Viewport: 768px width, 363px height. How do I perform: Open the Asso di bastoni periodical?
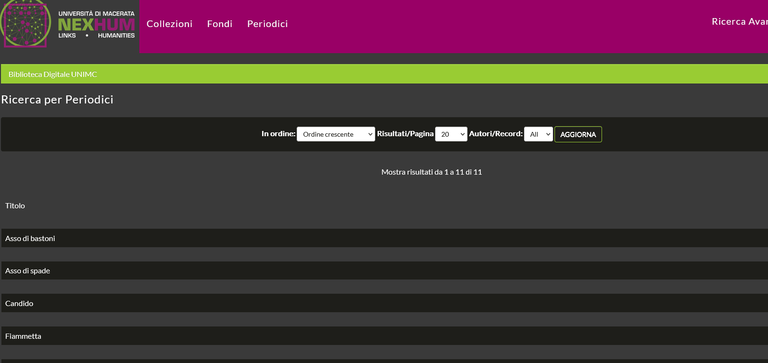[x=30, y=238]
